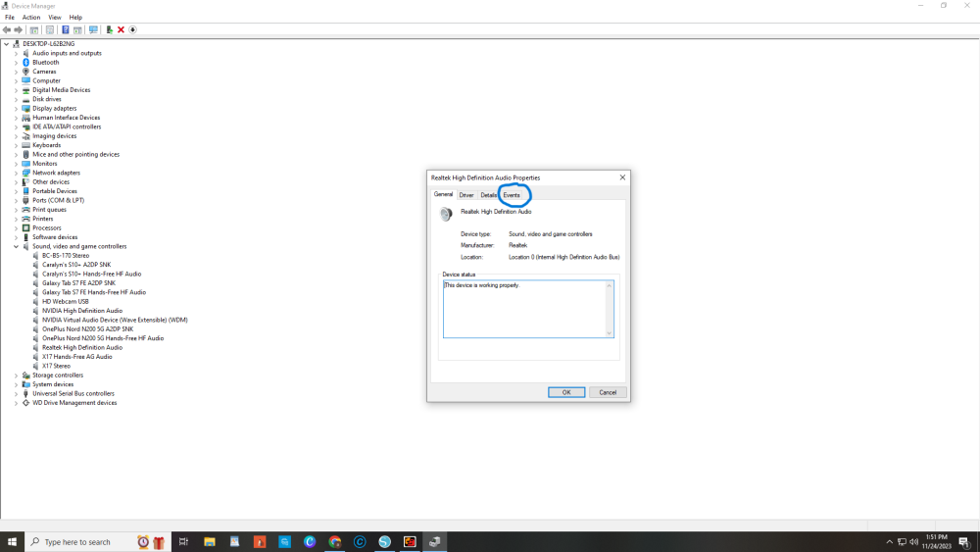This screenshot has width=980, height=552.
Task: Click the Update driver toolbar icon
Action: [x=110, y=29]
